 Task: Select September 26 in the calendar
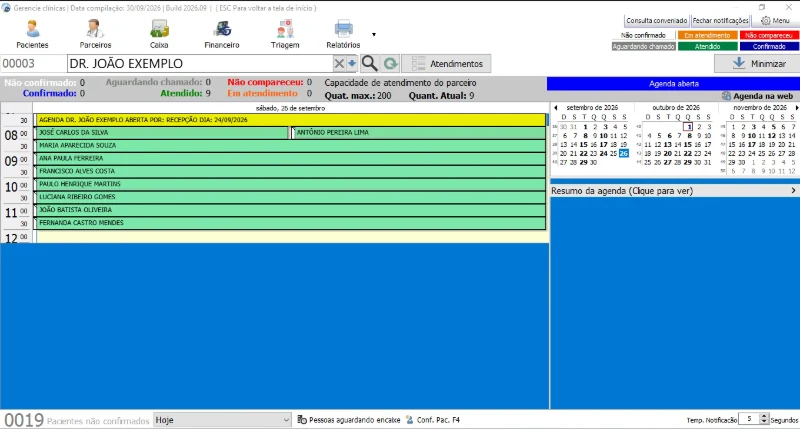coord(623,154)
